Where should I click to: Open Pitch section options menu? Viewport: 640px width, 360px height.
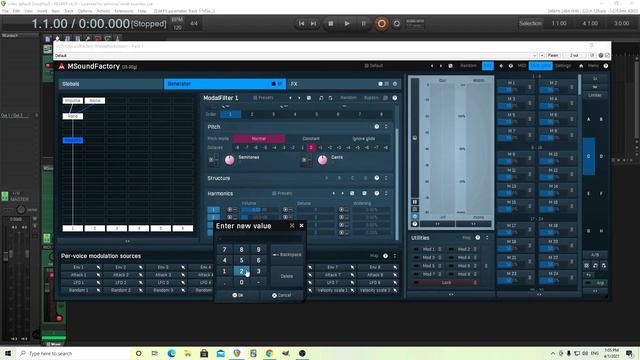(x=386, y=127)
